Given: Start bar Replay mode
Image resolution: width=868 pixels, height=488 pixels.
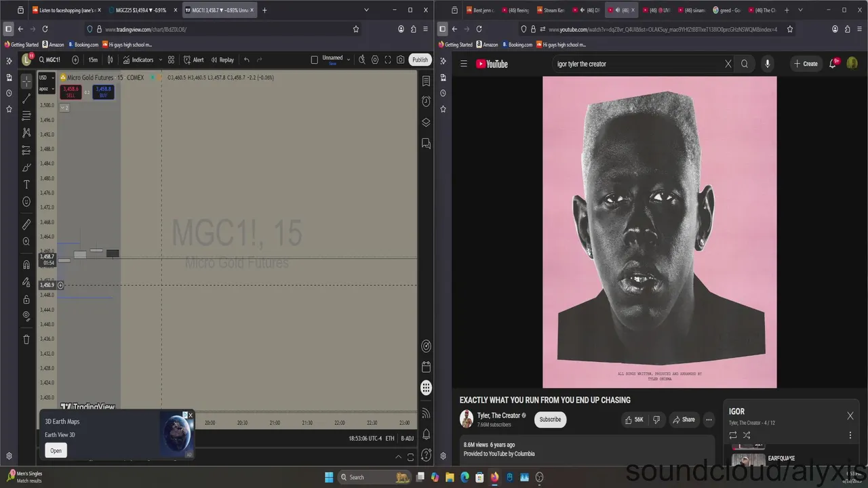Looking at the screenshot, I should point(222,60).
